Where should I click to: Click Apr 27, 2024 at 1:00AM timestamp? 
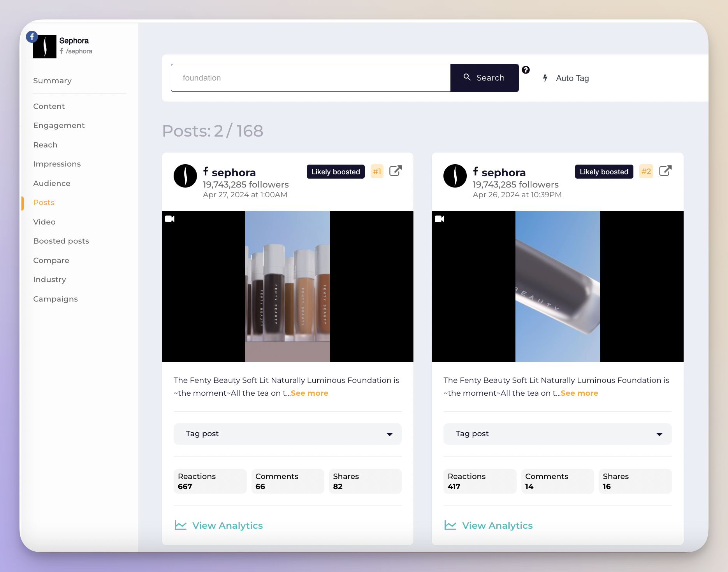point(245,195)
